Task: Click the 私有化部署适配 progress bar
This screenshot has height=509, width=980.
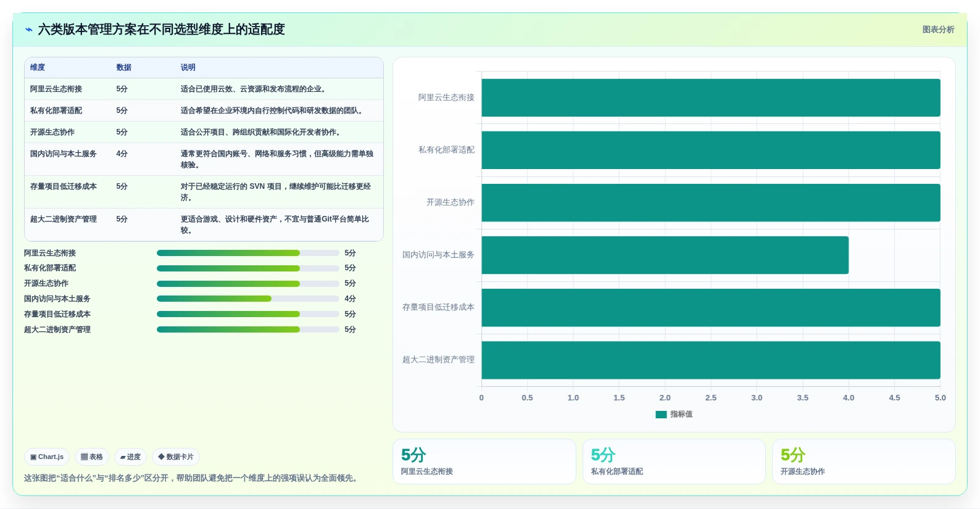Action: point(247,268)
